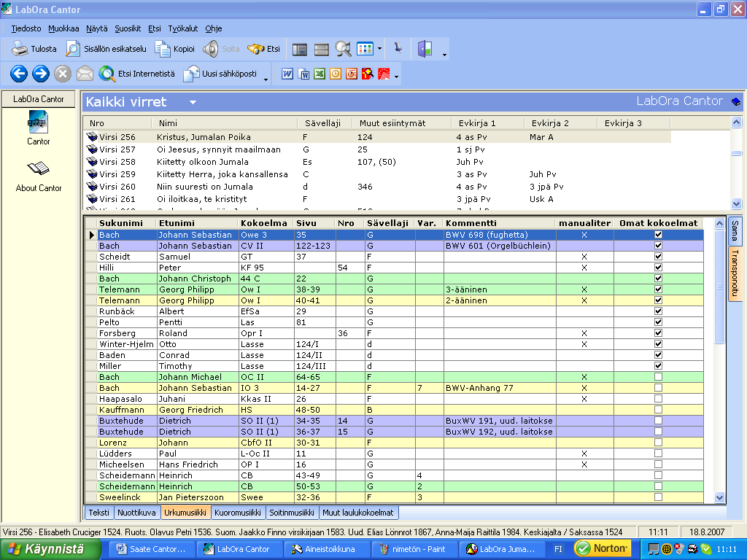Switch to the Kuoromusiikki tab

(238, 513)
